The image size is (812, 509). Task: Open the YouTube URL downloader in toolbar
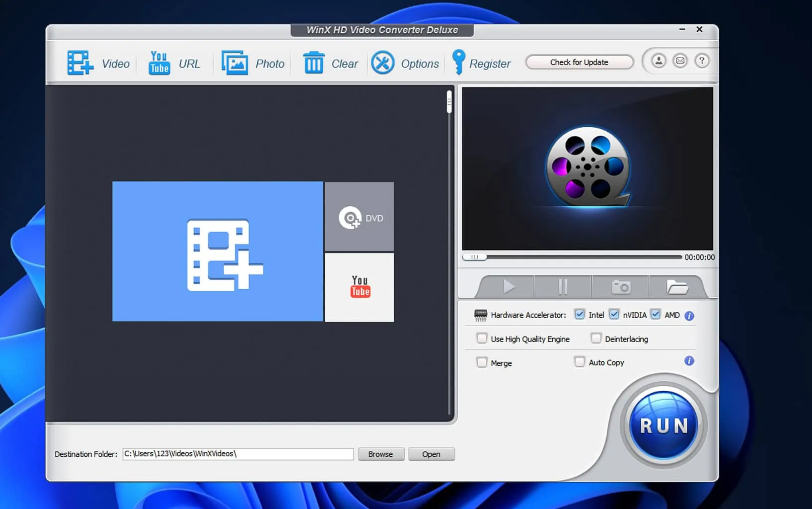(159, 63)
